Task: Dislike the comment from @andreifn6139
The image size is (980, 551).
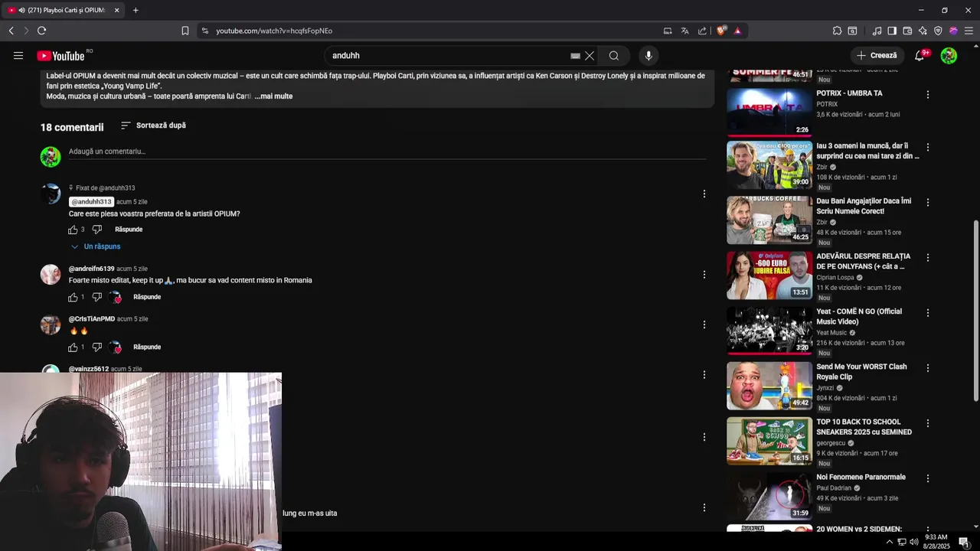Action: (97, 297)
